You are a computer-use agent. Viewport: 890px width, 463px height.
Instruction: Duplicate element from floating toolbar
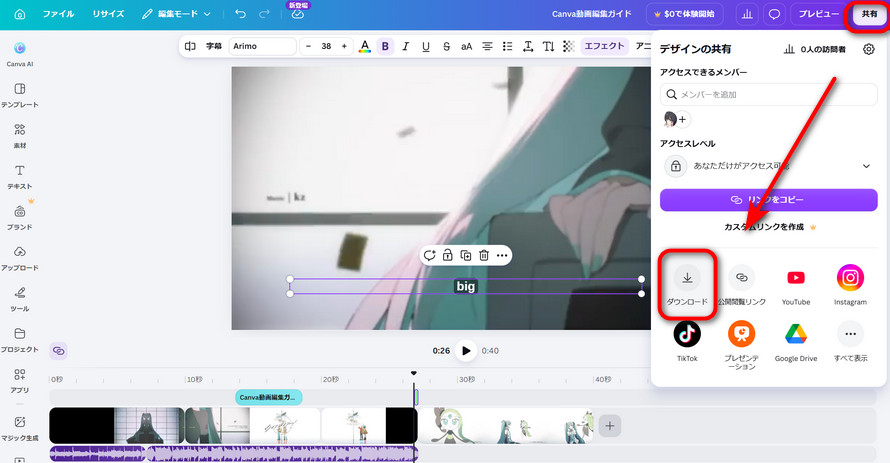point(465,255)
